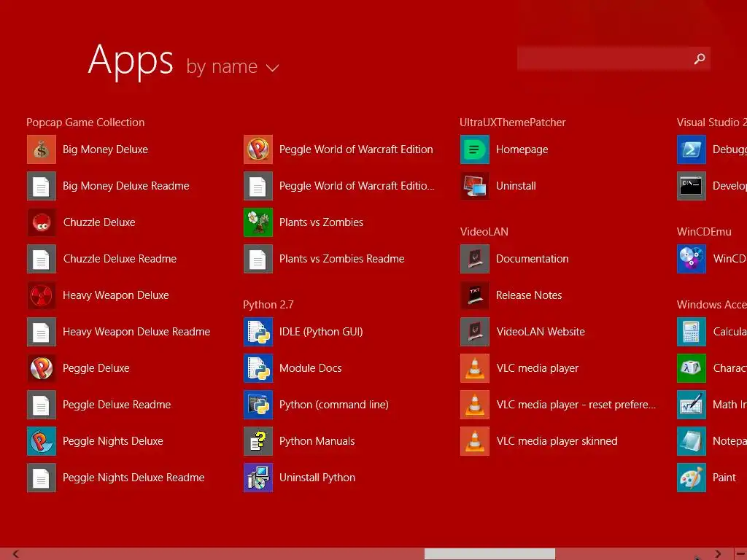The width and height of the screenshot is (747, 560).
Task: Launch the Peggle Deluxe icon
Action: (42, 368)
